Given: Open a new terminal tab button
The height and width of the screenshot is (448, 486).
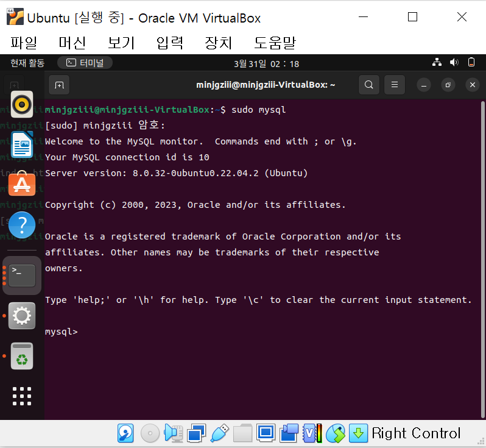Looking at the screenshot, I should tap(59, 85).
